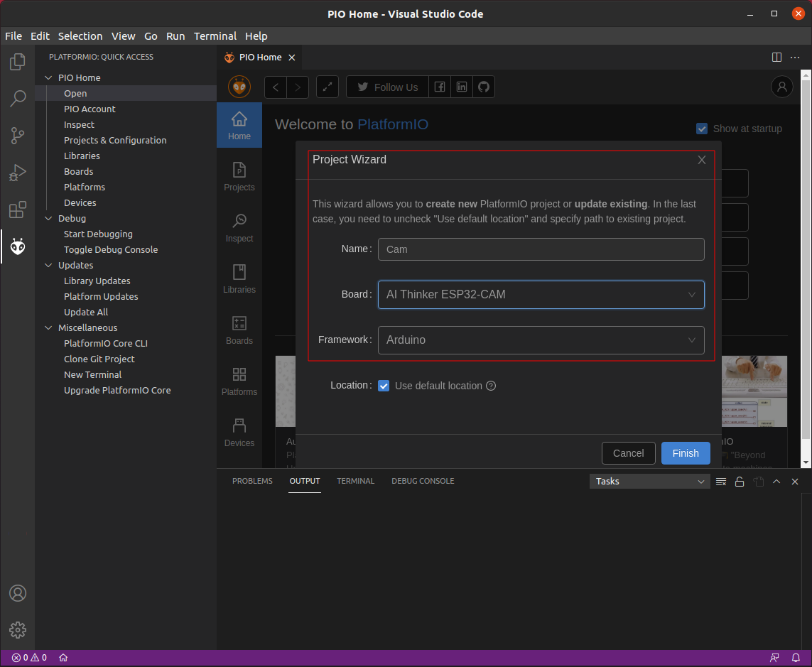Open errors and warnings count in status bar
Image resolution: width=812 pixels, height=667 pixels.
coord(30,658)
